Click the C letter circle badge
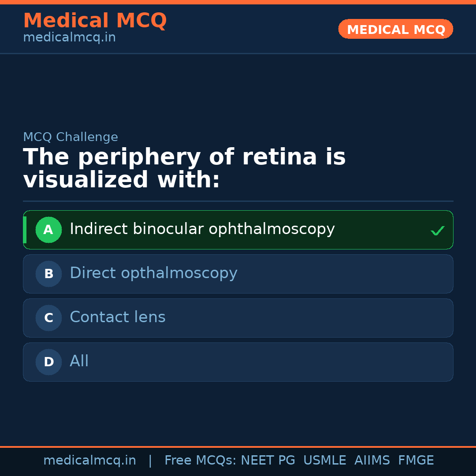 tap(48, 318)
